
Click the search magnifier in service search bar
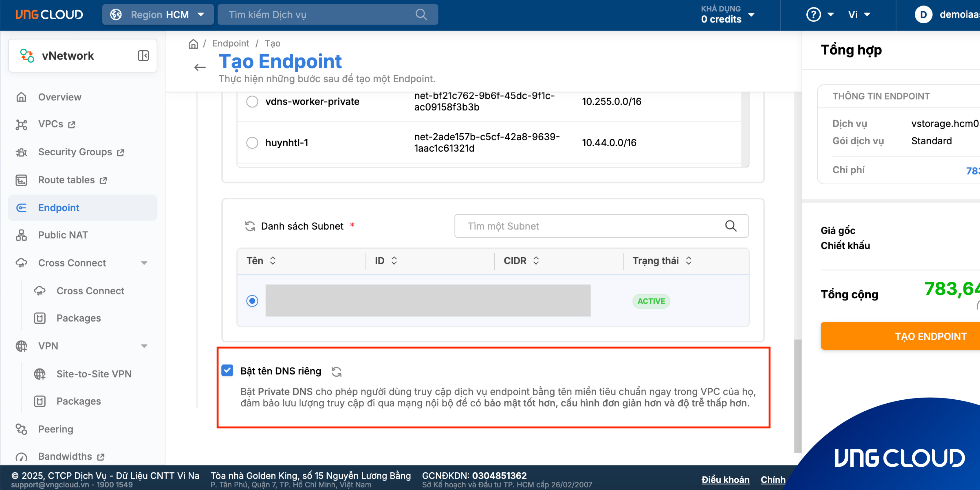421,14
